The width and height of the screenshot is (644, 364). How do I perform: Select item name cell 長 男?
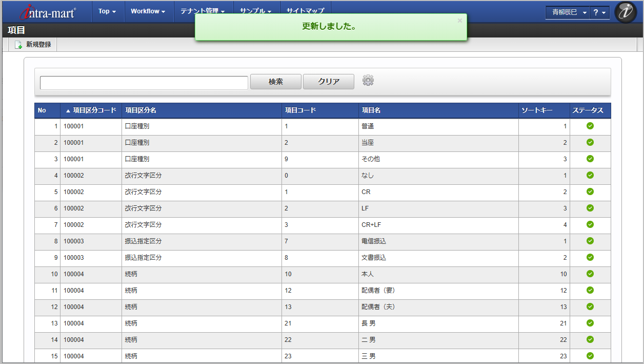coord(438,323)
